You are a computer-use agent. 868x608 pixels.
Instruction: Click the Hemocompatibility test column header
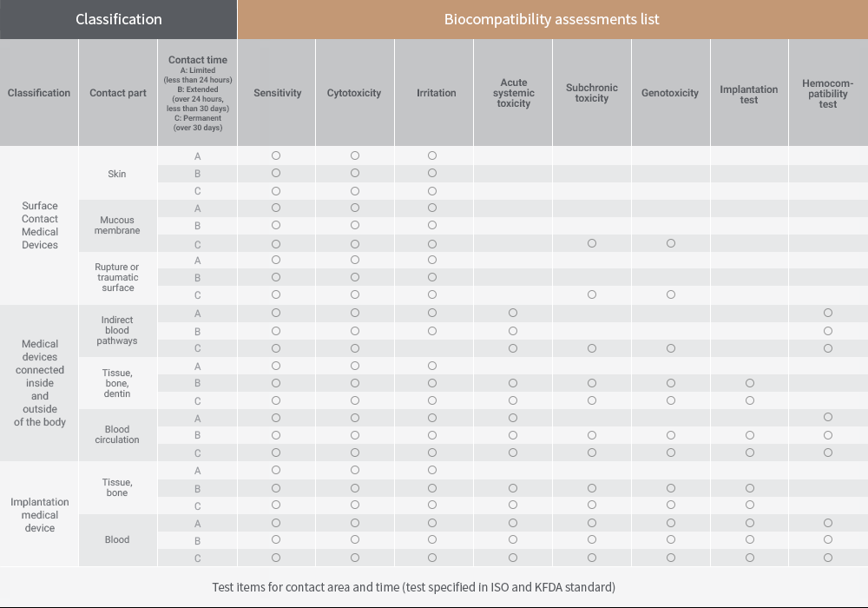[x=828, y=93]
